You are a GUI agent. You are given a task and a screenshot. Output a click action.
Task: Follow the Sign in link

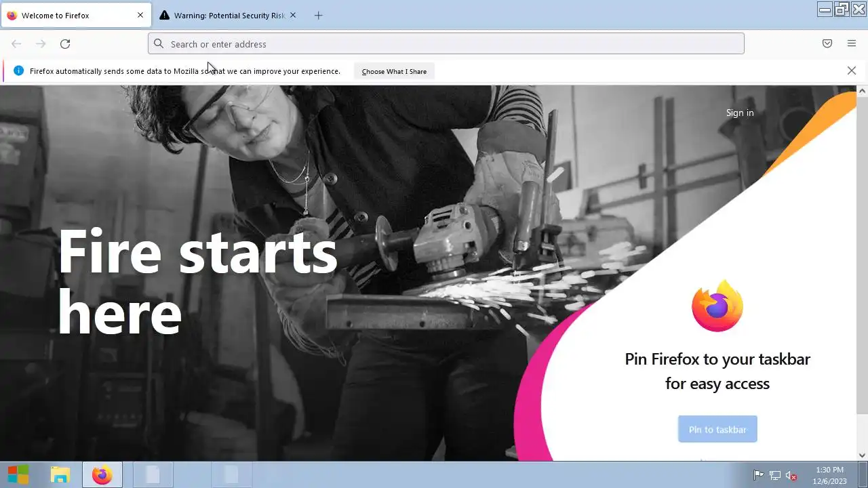(740, 113)
